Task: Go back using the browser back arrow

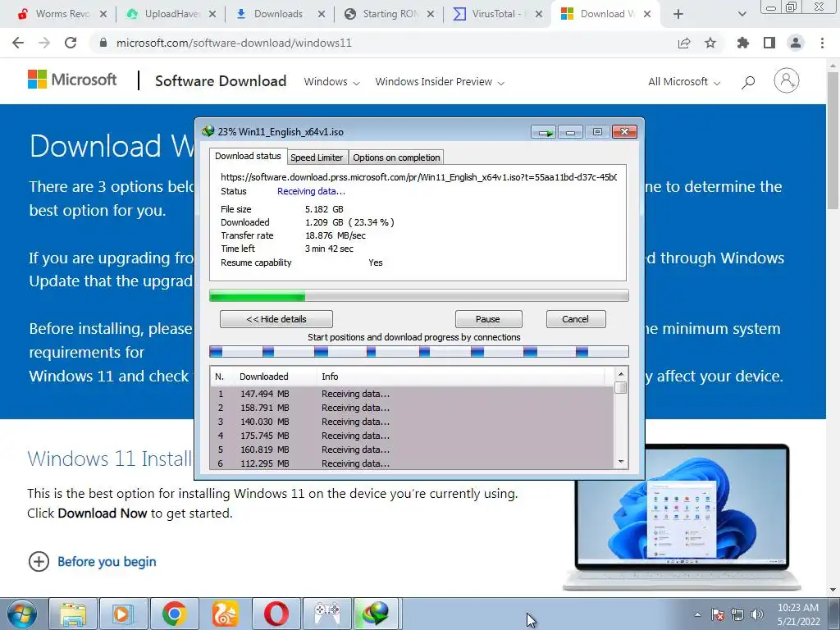Action: [18, 43]
